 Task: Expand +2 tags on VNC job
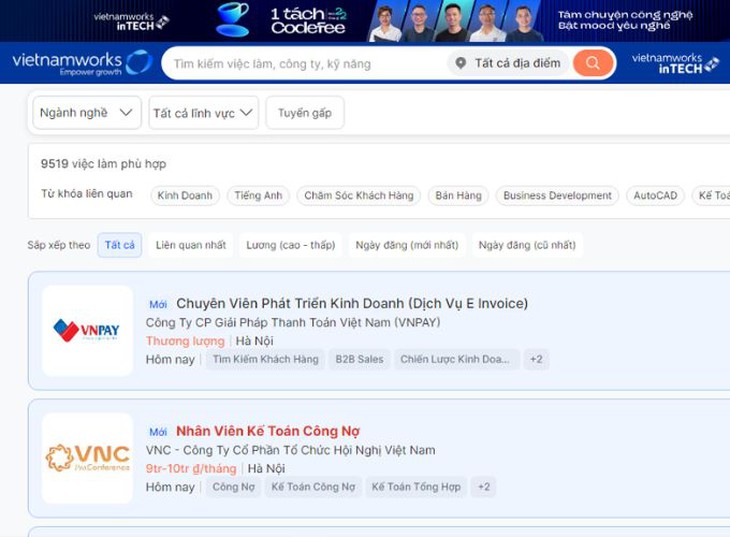pyautogui.click(x=484, y=487)
